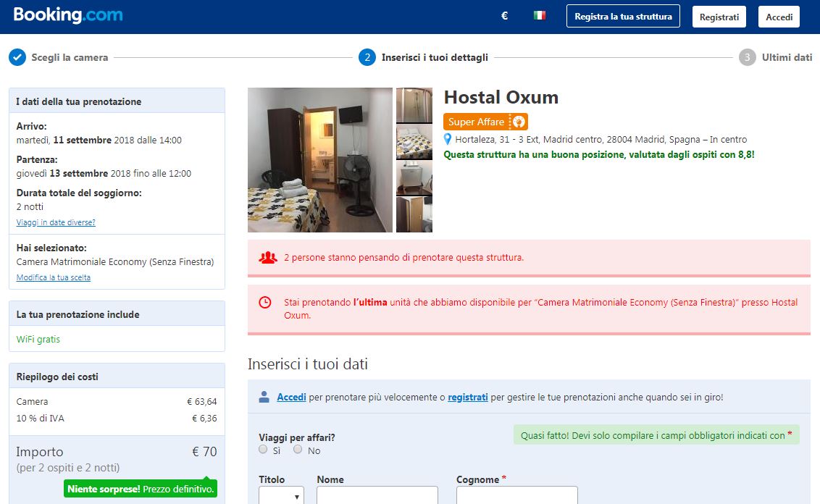Open the Viaggi in date diverse link
The image size is (820, 504).
click(56, 222)
